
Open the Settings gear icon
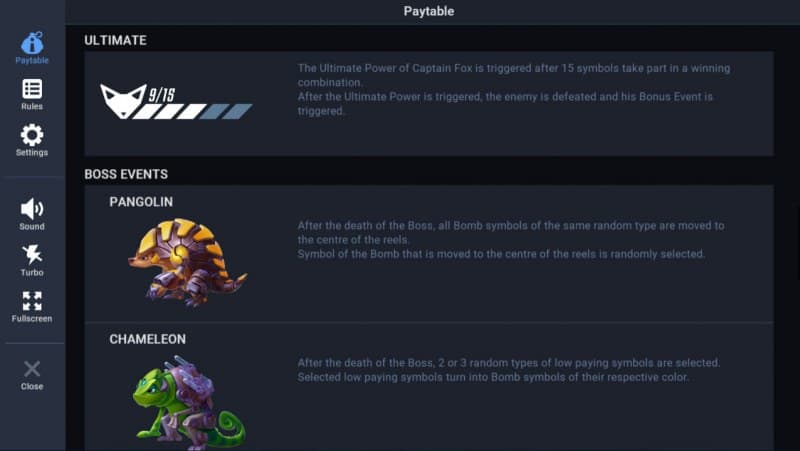[x=32, y=135]
